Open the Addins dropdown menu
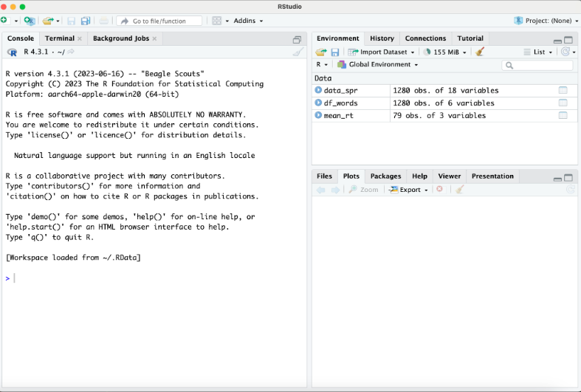Screen dimensions: 581x392 click(248, 21)
